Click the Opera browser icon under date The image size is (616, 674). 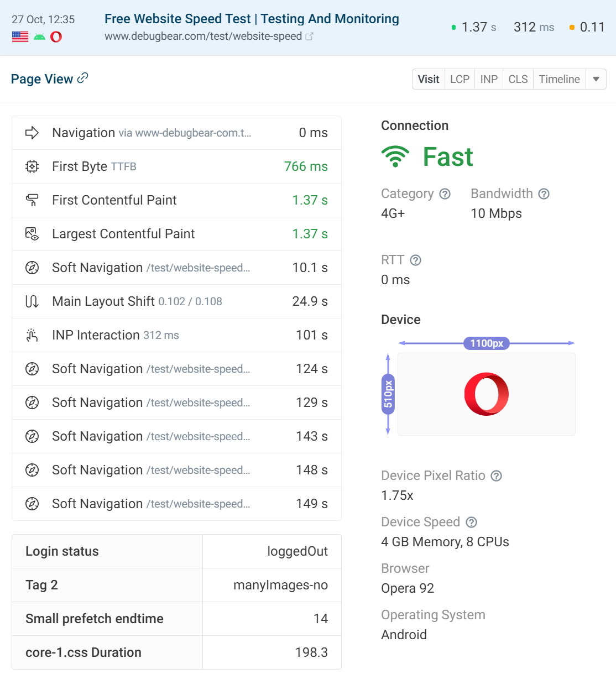pyautogui.click(x=56, y=37)
